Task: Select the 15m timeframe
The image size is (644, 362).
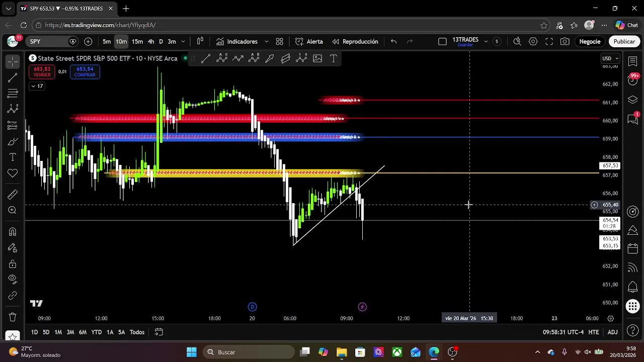Action: [137, 42]
